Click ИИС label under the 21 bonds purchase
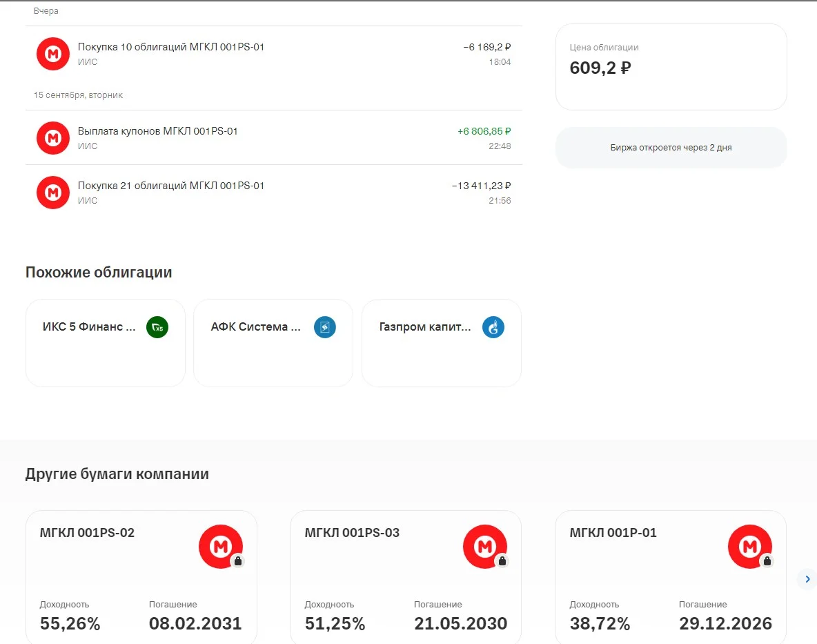Image resolution: width=817 pixels, height=644 pixels. pos(88,201)
